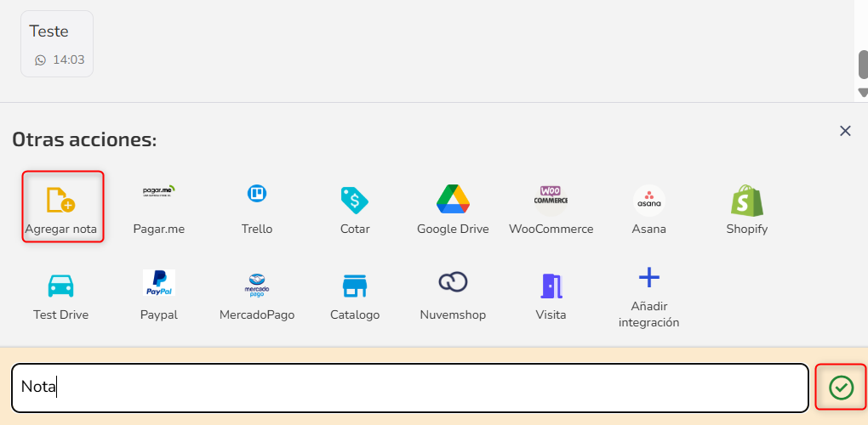The width and height of the screenshot is (868, 425).
Task: Close the Otras acciones panel
Action: point(845,131)
